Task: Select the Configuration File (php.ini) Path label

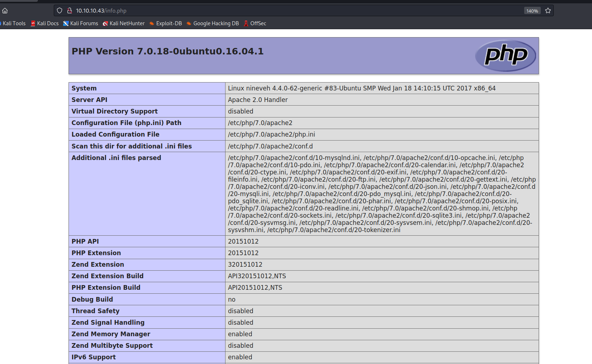Action: [126, 123]
